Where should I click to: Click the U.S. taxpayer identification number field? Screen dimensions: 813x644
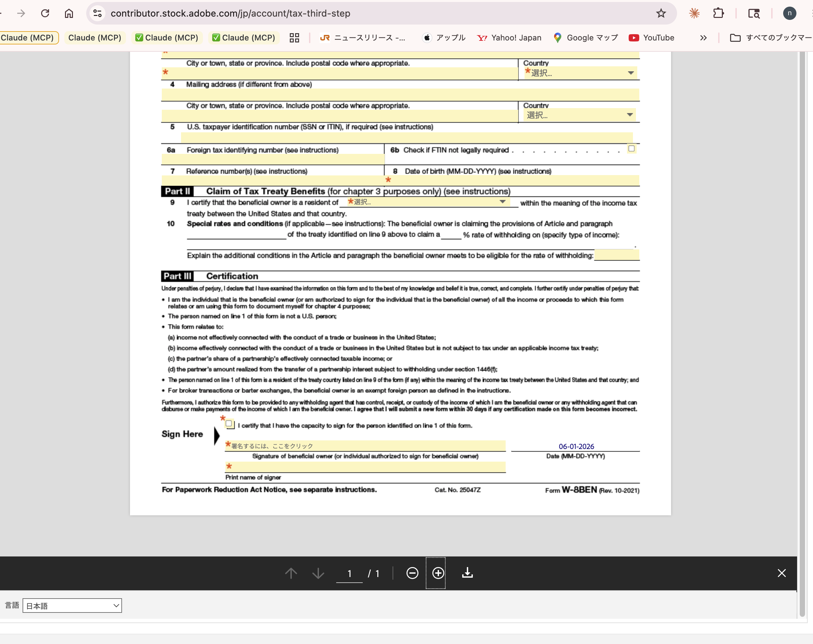pyautogui.click(x=407, y=138)
